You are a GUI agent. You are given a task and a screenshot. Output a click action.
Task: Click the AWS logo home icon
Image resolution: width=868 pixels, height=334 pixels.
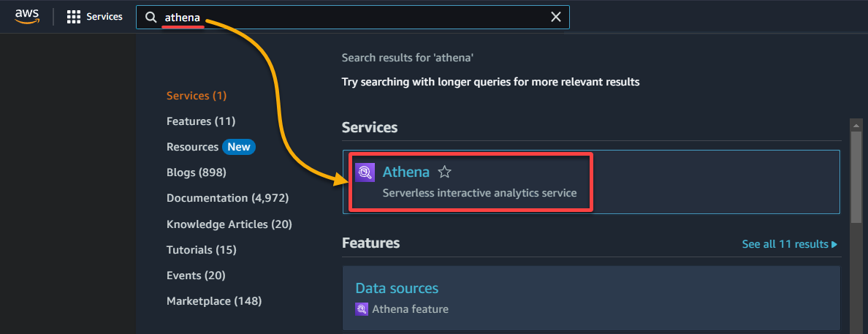26,17
